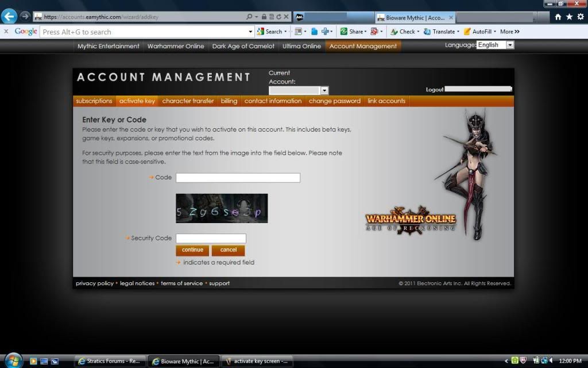Open the Windows Start orb
Image resolution: width=588 pixels, height=368 pixels.
click(x=13, y=361)
